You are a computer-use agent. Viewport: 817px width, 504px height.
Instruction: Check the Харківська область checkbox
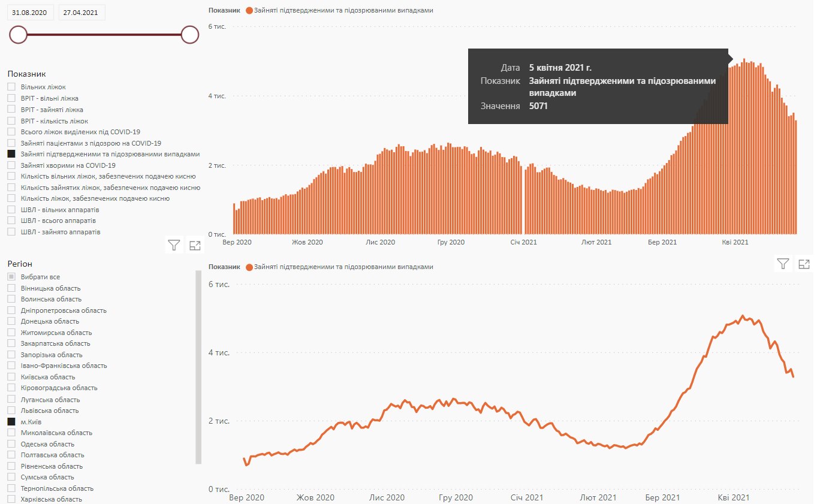pyautogui.click(x=11, y=499)
